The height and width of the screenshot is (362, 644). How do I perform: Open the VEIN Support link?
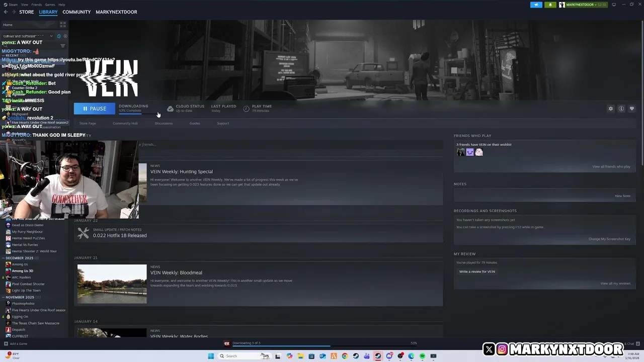pyautogui.click(x=223, y=123)
